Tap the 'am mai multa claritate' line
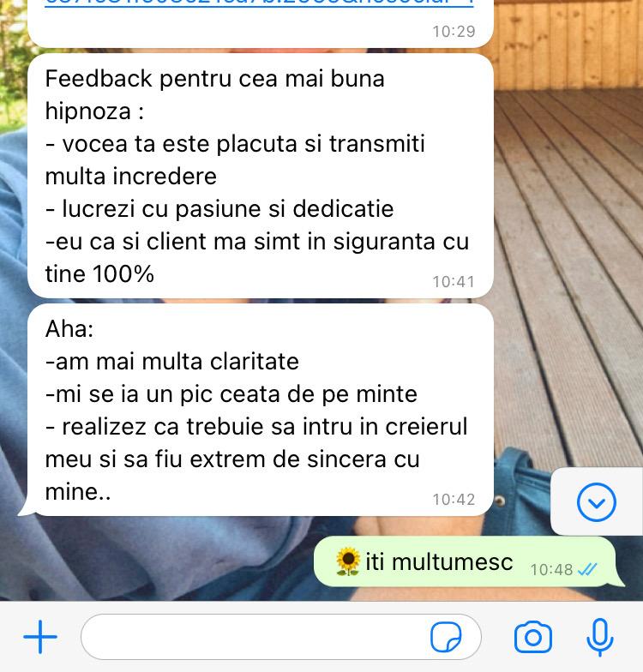This screenshot has height=672, width=643. [x=171, y=362]
